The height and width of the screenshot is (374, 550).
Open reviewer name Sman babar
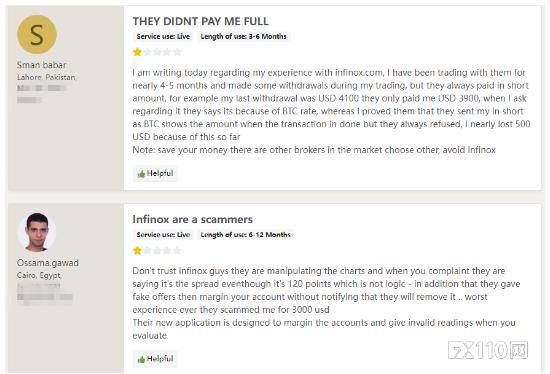pyautogui.click(x=42, y=65)
